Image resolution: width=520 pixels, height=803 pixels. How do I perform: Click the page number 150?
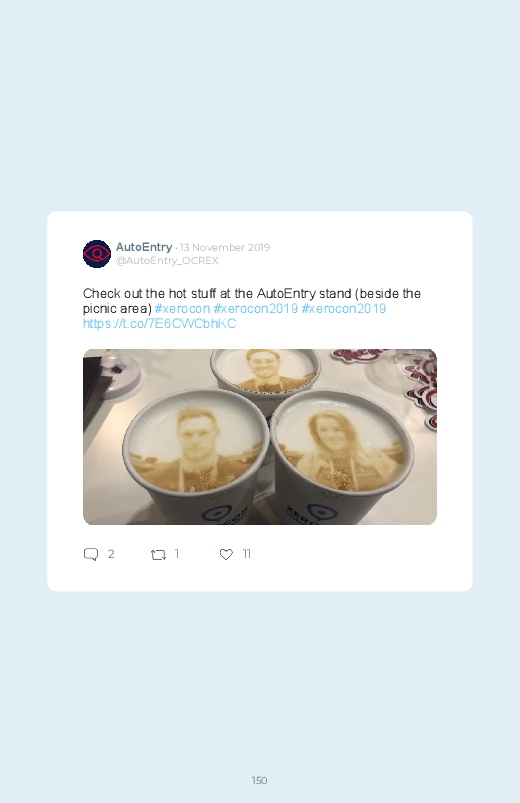tap(260, 780)
